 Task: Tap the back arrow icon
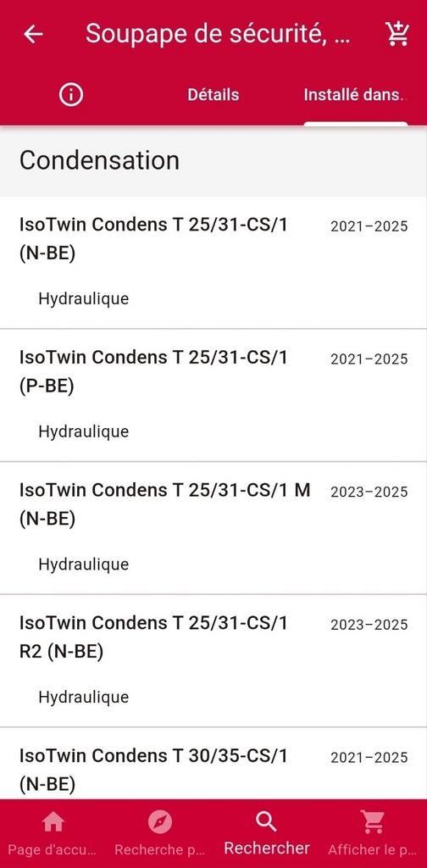coord(33,34)
